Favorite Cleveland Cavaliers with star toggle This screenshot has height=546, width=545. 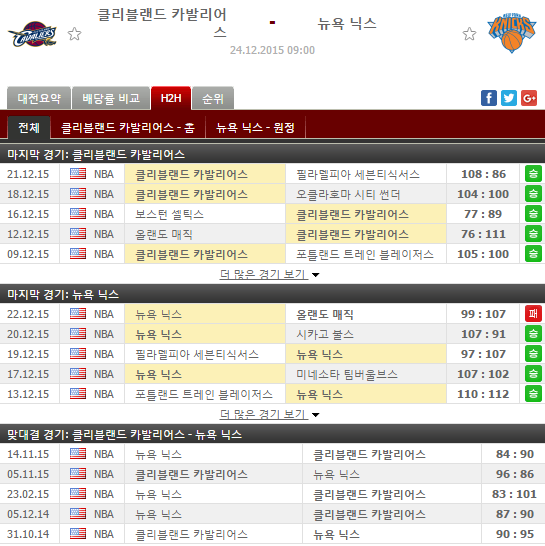click(74, 34)
